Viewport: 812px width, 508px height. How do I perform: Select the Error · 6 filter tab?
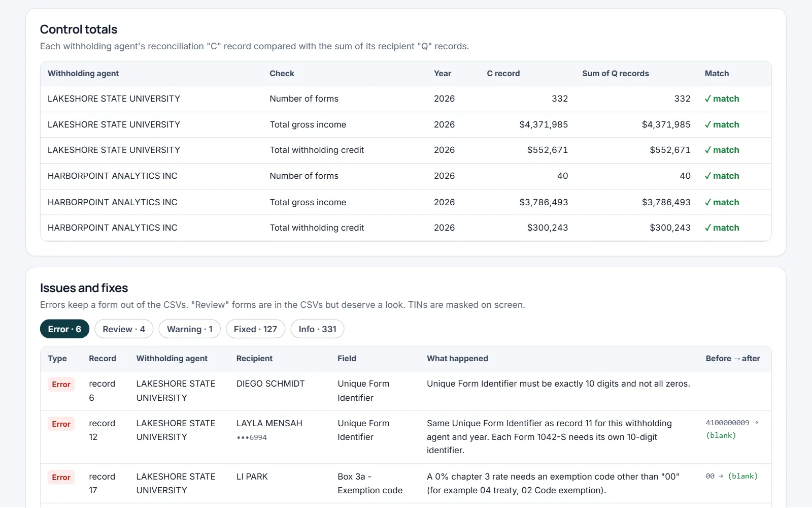(x=64, y=329)
